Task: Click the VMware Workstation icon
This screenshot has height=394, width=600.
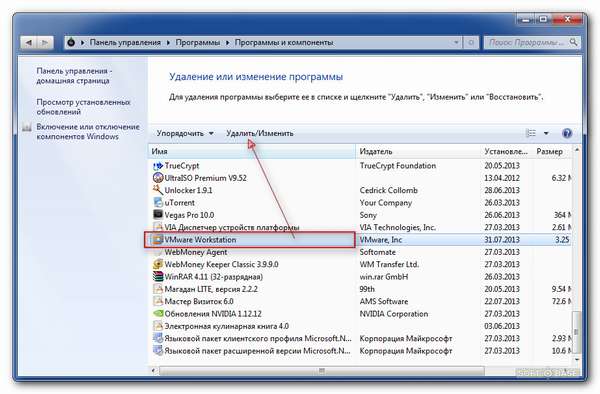Action: point(158,239)
